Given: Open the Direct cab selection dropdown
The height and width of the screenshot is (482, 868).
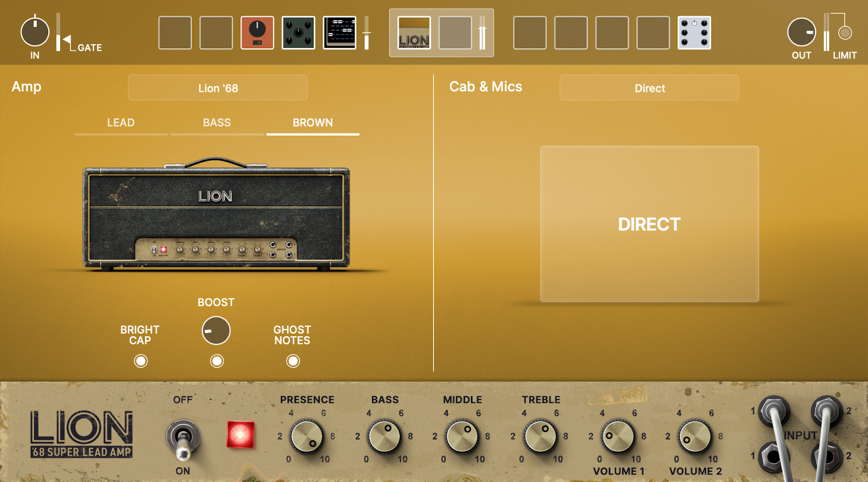Looking at the screenshot, I should [649, 88].
